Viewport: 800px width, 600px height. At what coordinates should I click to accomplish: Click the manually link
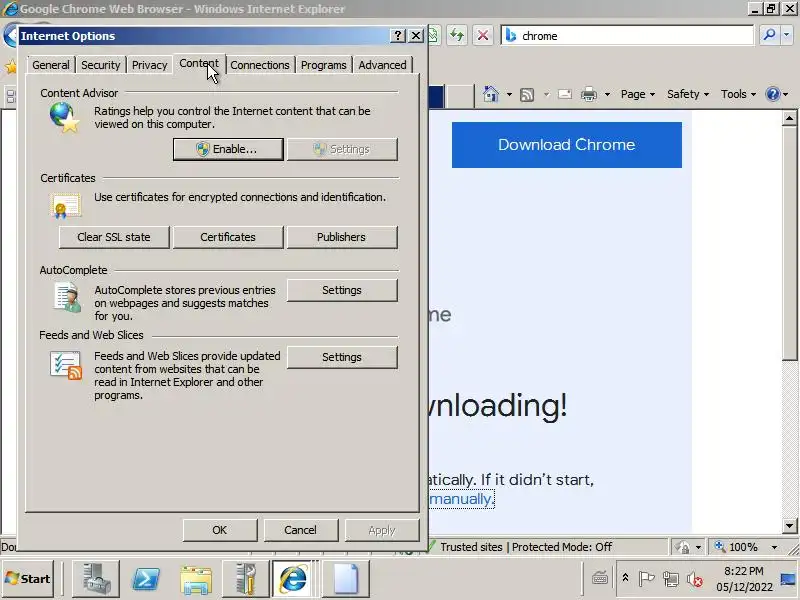461,498
